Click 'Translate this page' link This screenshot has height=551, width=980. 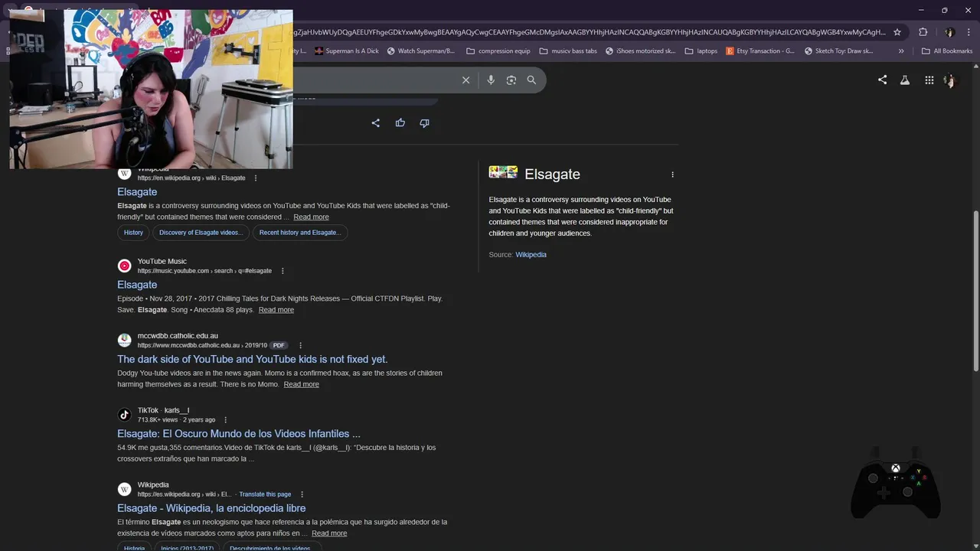[265, 494]
